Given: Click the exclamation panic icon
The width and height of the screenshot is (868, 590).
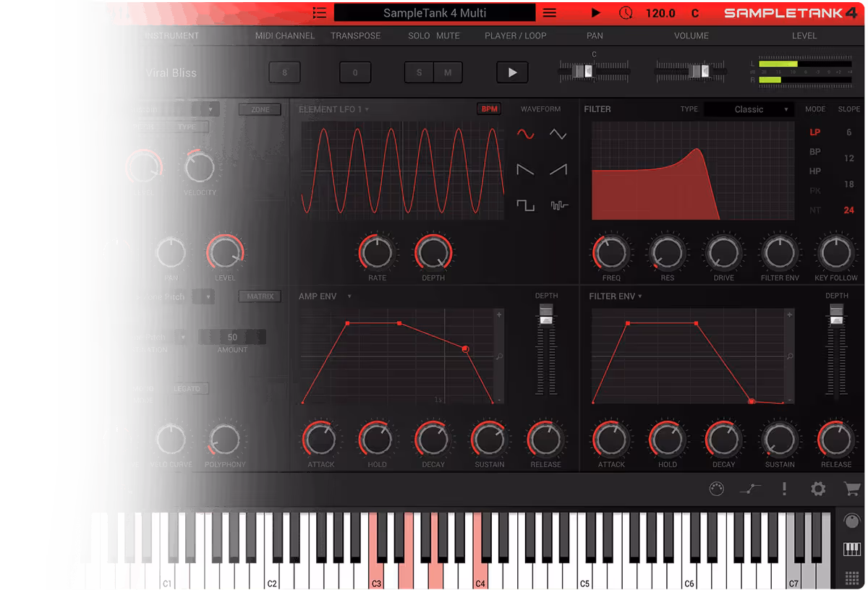Looking at the screenshot, I should [784, 489].
